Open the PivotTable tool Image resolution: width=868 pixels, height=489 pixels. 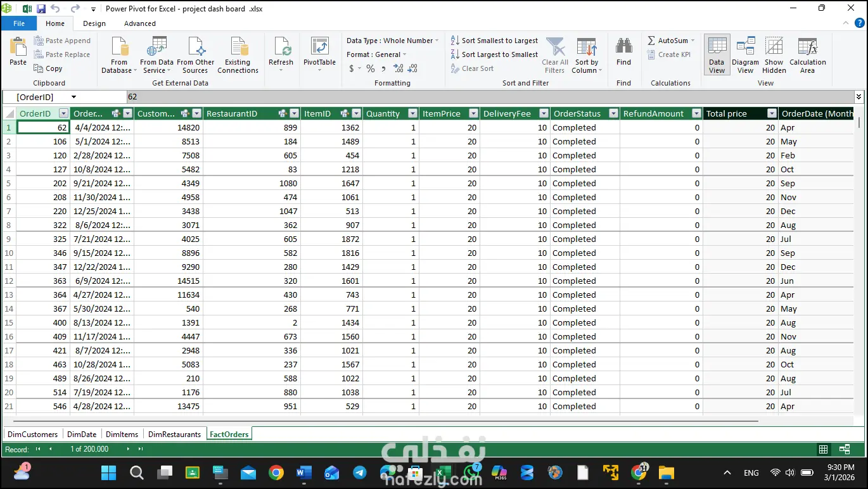coord(319,49)
